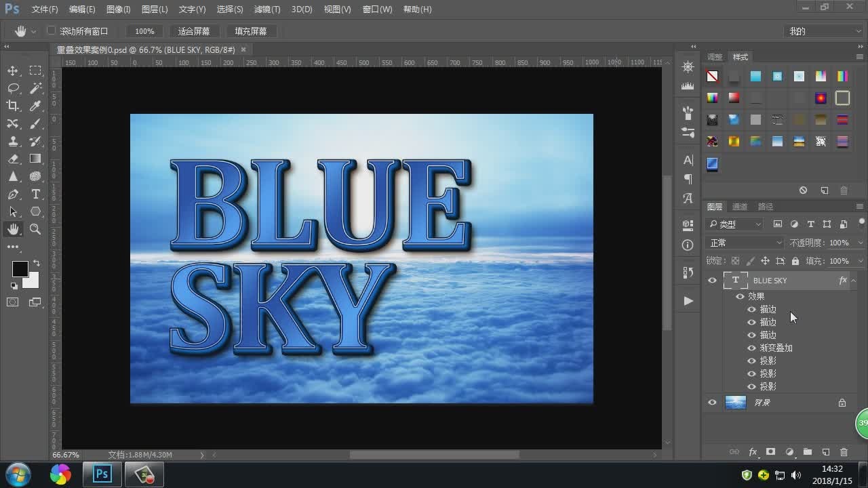The image size is (868, 488).
Task: Open the 不透明度 opacity dropdown arrow
Action: (861, 243)
